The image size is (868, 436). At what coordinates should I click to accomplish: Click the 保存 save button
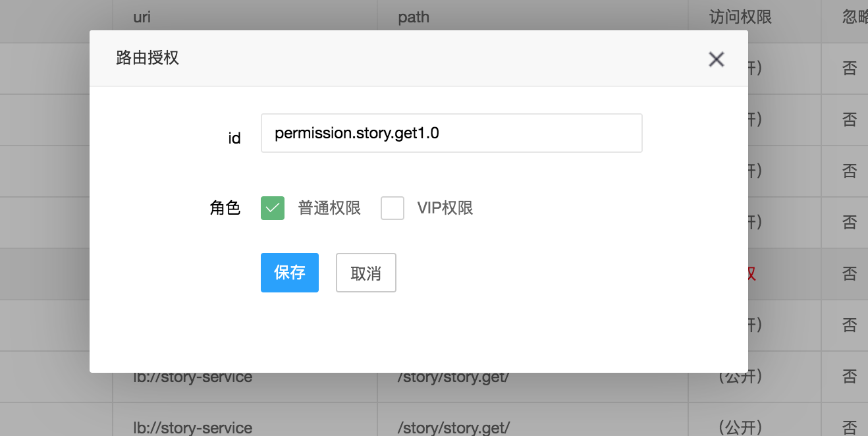pyautogui.click(x=290, y=272)
